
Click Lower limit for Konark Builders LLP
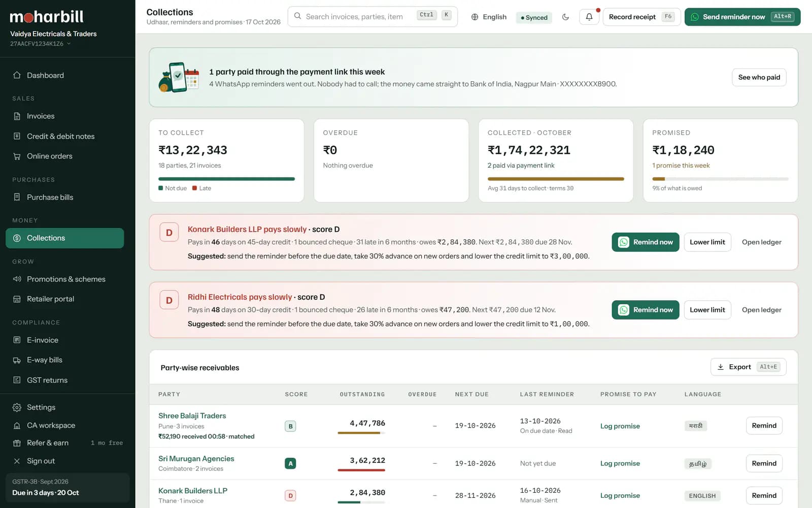click(707, 242)
